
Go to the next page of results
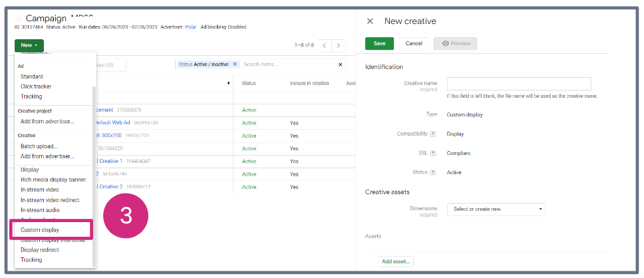tap(339, 45)
